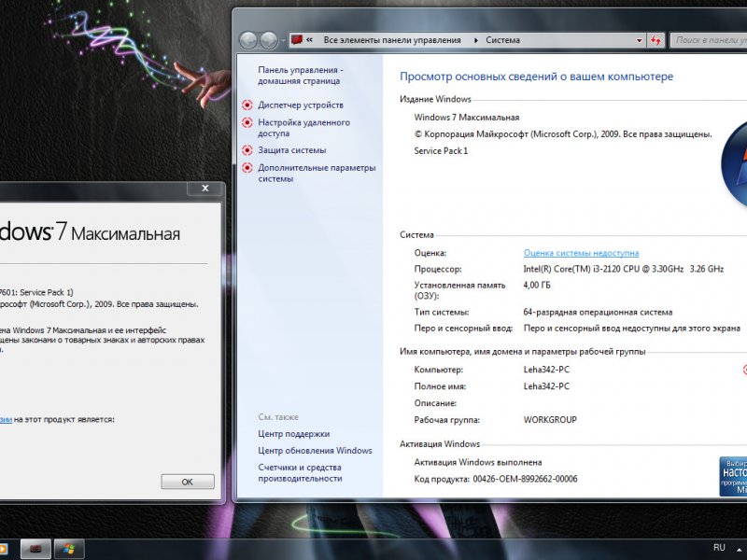The image size is (747, 560).
Task: Close the Windows 7 Максимальная about dialog
Action: [x=205, y=189]
